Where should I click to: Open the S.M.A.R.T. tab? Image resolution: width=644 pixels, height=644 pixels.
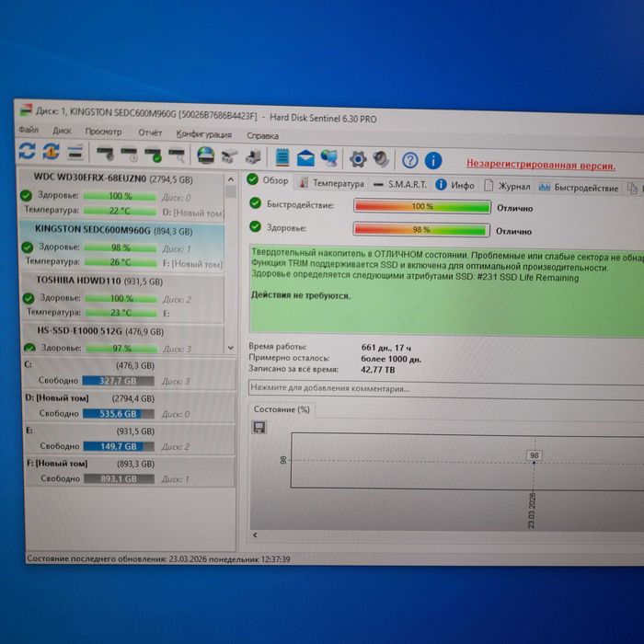(x=400, y=184)
